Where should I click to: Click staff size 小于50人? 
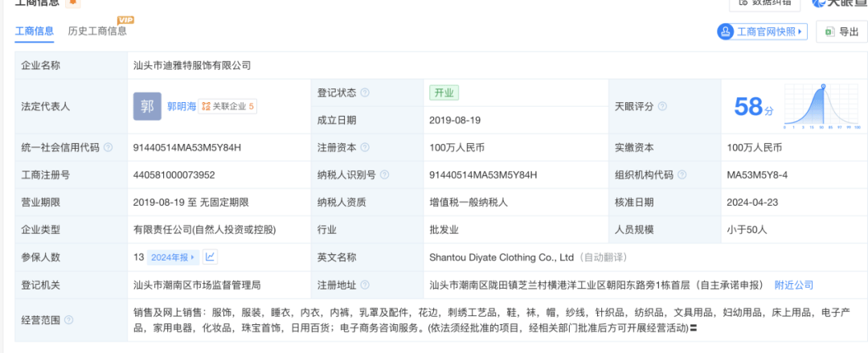747,230
